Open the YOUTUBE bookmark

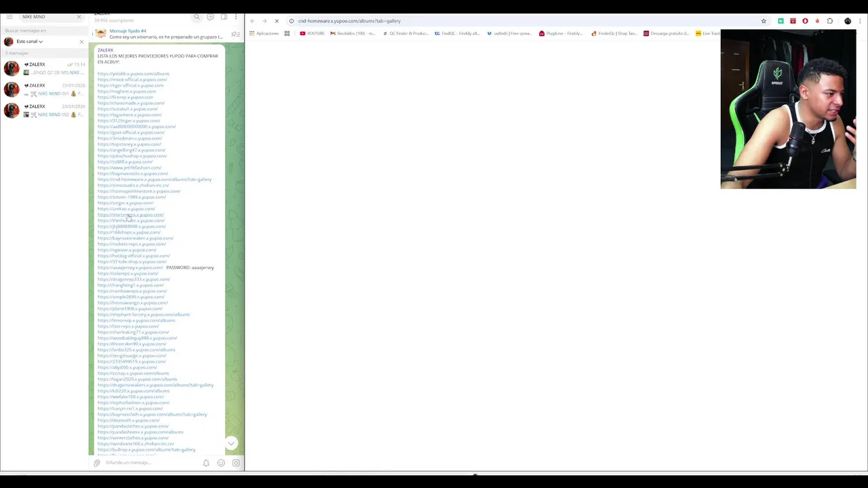pos(312,33)
